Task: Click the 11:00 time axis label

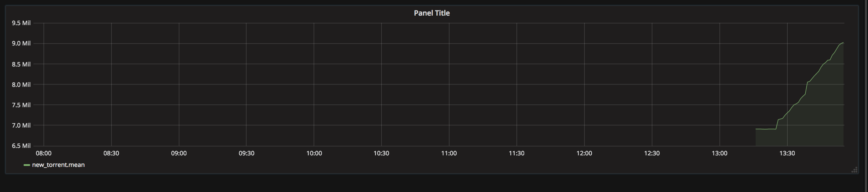Action: tap(449, 153)
